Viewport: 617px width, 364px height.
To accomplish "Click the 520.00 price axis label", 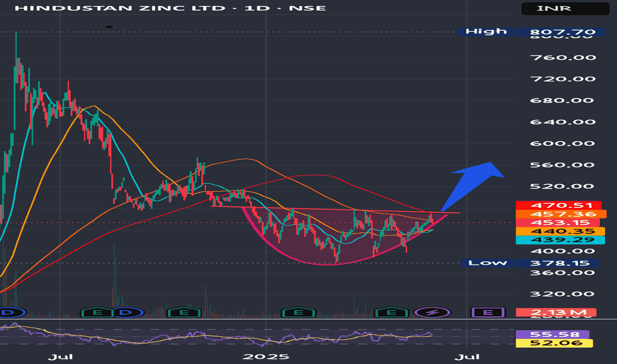I will [x=562, y=187].
